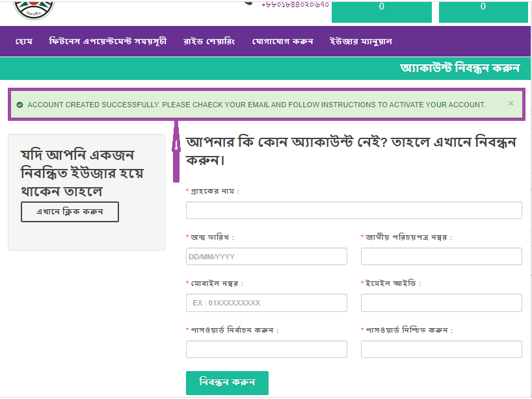Open ফিটনেস এপয়েন্টমেন্ট সময়সূচী menu item
The width and height of the screenshot is (532, 399).
click(x=108, y=42)
